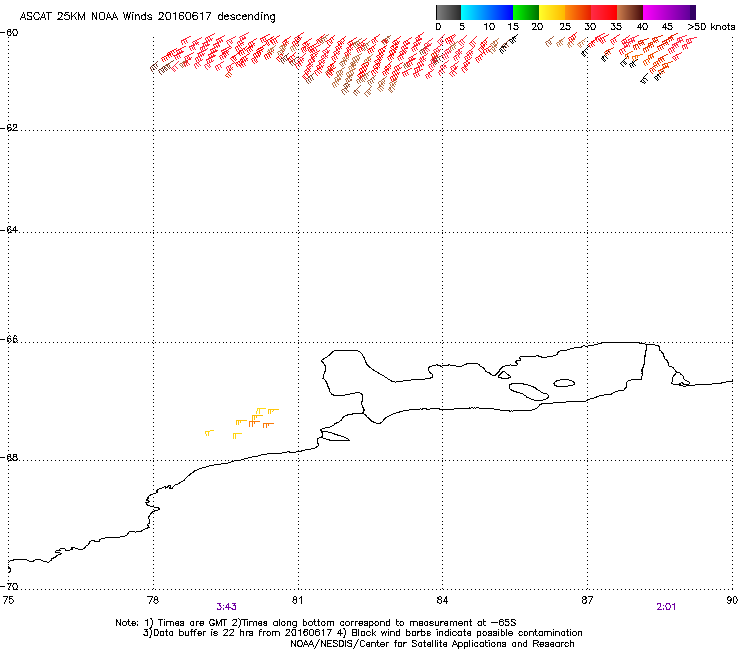Click the yellow 20-25 knots legend segment
This screenshot has width=740, height=650.
(x=552, y=12)
